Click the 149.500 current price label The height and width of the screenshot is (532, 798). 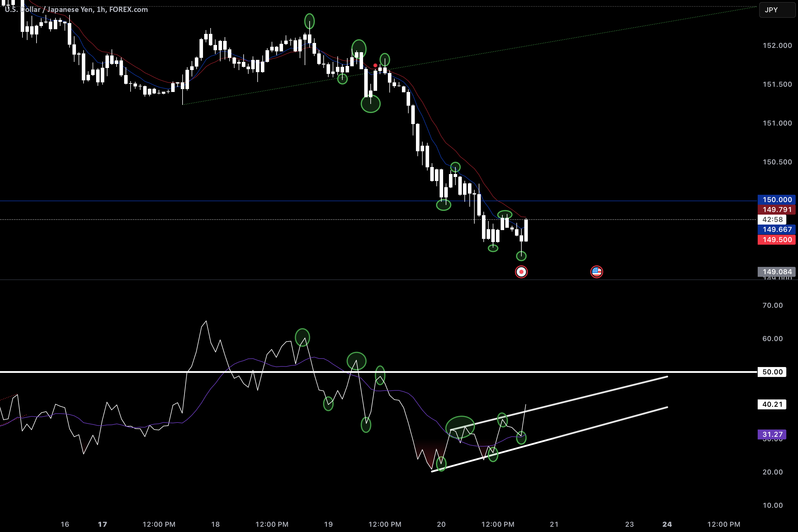(776, 239)
